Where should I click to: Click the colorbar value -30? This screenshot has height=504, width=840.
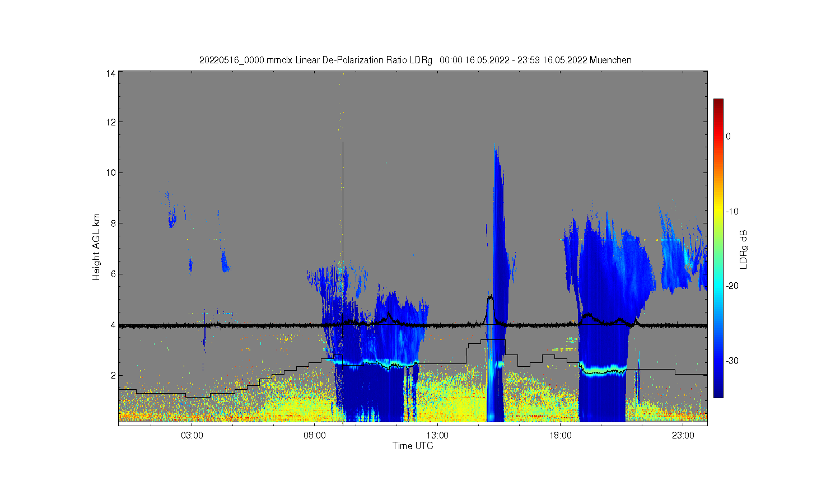tap(732, 361)
